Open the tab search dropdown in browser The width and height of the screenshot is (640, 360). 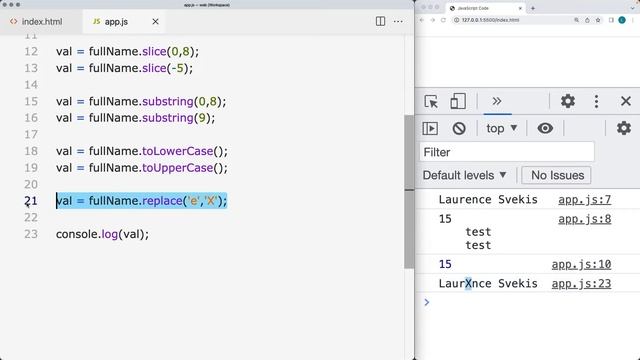click(633, 8)
